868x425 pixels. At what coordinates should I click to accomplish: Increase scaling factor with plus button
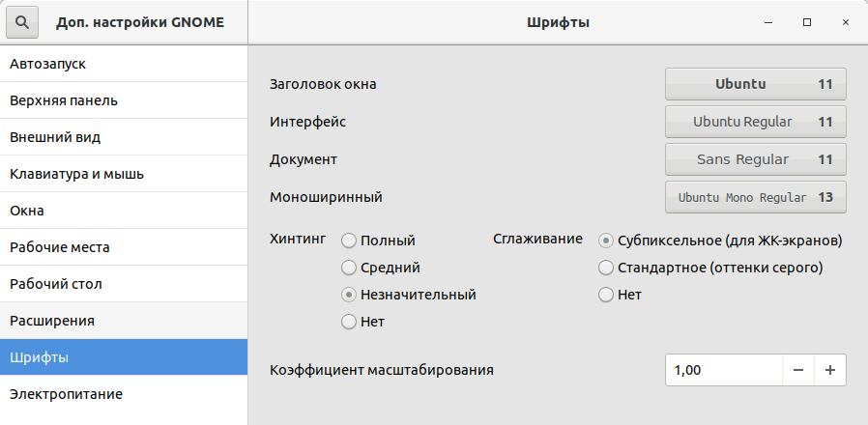(x=830, y=370)
